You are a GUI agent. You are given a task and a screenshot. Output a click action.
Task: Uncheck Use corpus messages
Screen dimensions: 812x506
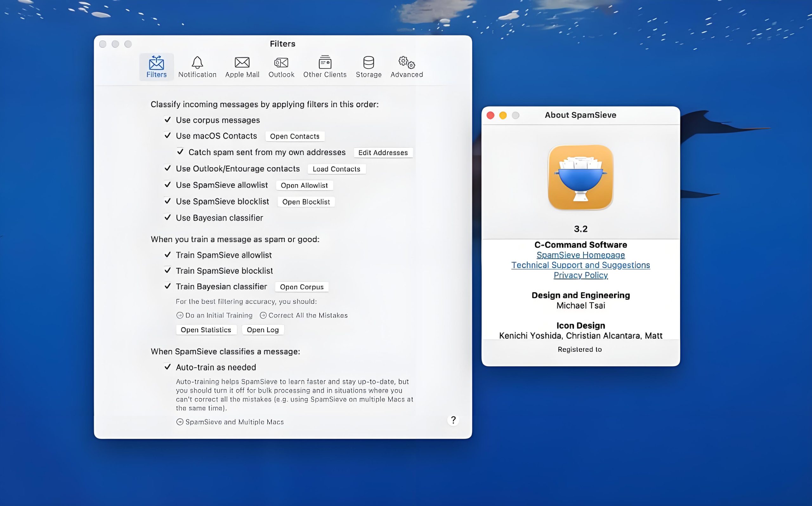tap(167, 120)
